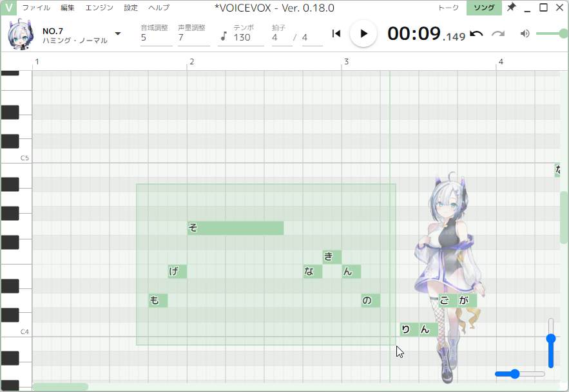Click measure 3 marker on the ruler
The image size is (569, 392).
pos(346,62)
